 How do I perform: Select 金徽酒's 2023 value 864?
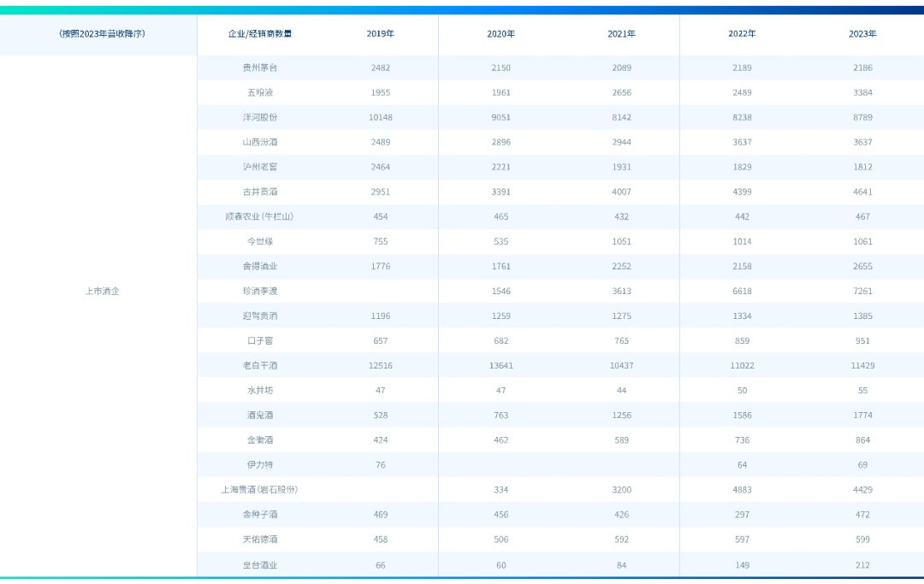(862, 439)
